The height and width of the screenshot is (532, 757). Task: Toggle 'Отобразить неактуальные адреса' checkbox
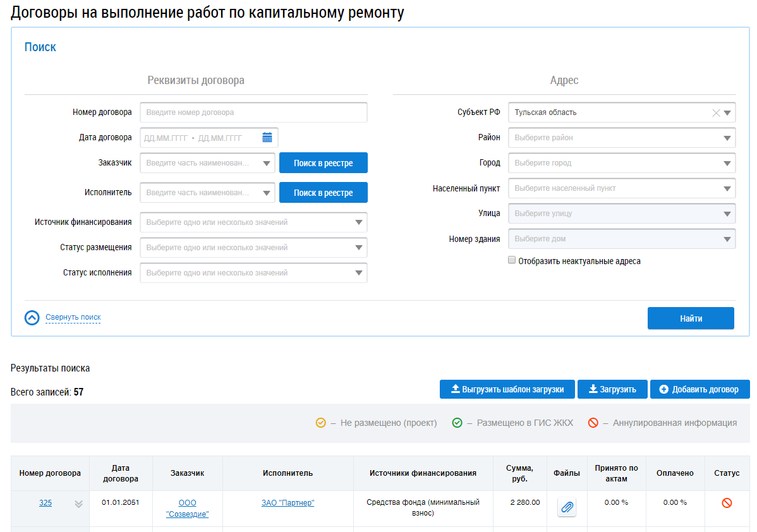click(x=512, y=260)
